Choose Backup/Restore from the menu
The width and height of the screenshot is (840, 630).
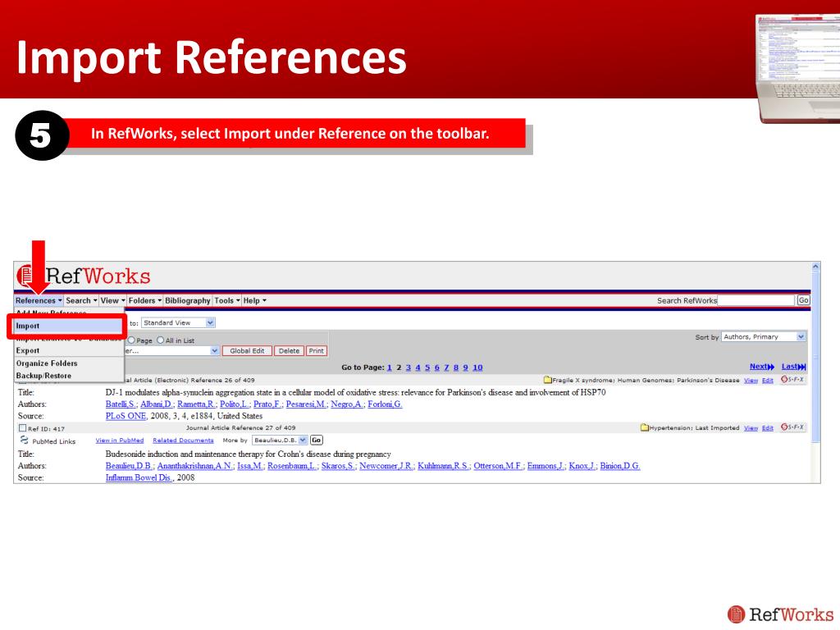pos(69,376)
